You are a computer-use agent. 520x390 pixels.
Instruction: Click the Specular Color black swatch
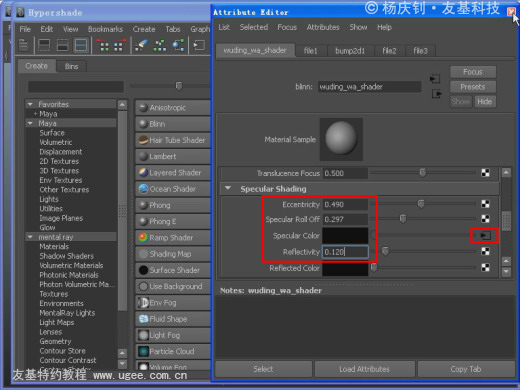pyautogui.click(x=345, y=236)
